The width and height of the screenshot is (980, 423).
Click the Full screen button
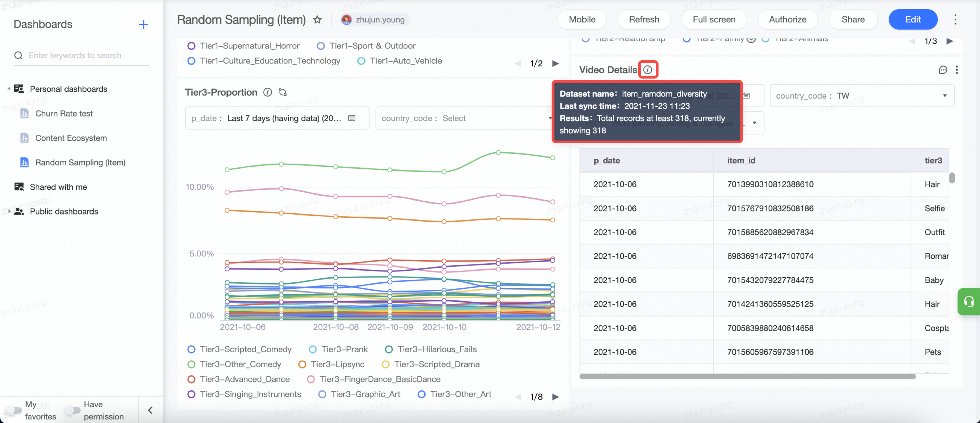pyautogui.click(x=714, y=19)
